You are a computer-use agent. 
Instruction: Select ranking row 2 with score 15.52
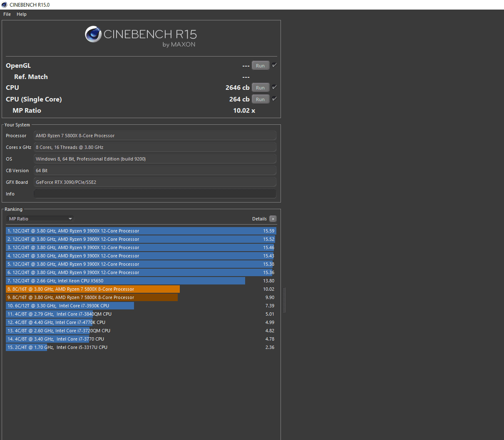click(141, 239)
